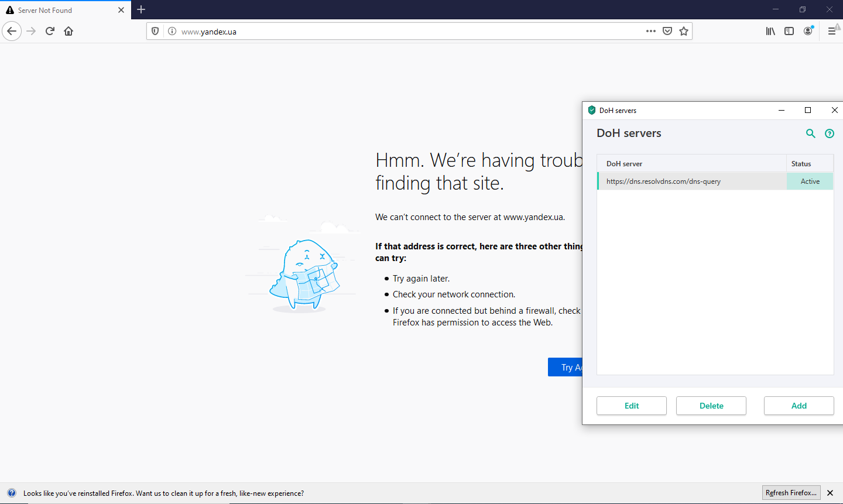Close the DoH servers window
Viewport: 843px width, 504px height.
835,110
